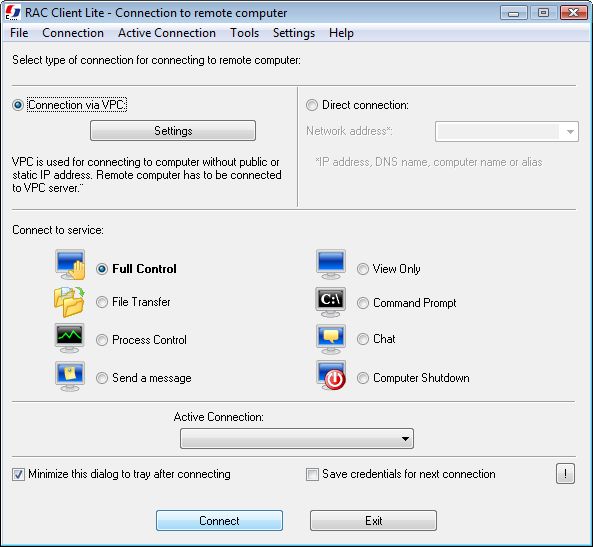Click the Send a message note icon
Screen dimensions: 593x547
70,376
